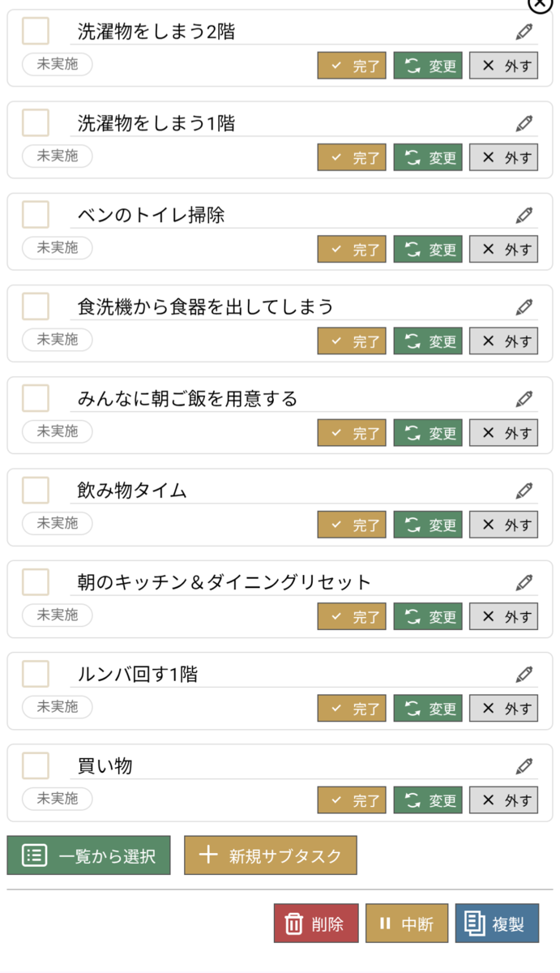Click pencil edit icon for 洗濯物をしまう2階

[x=524, y=32]
